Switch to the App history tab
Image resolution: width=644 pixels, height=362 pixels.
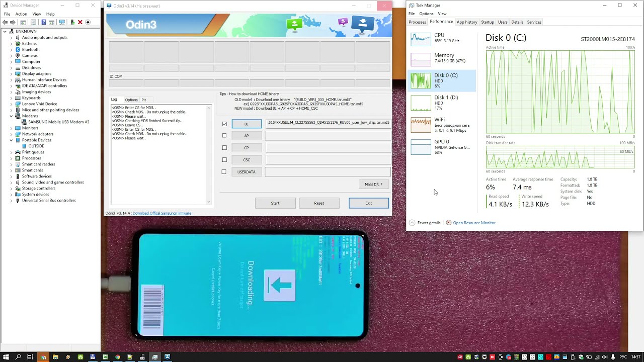(467, 22)
